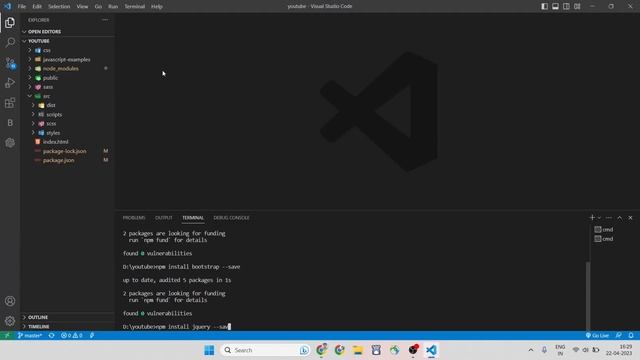The image size is (640, 360).
Task: Expand the Timeline section
Action: 67,327
